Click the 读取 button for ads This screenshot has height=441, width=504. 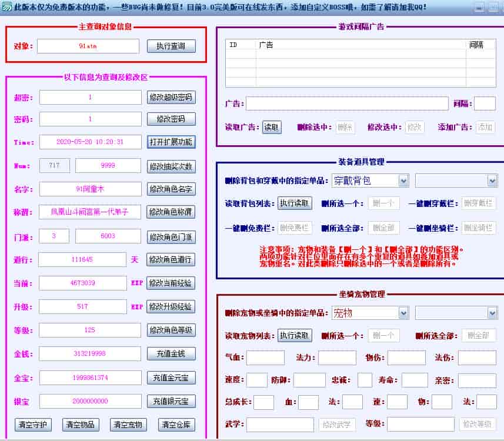[x=271, y=128]
